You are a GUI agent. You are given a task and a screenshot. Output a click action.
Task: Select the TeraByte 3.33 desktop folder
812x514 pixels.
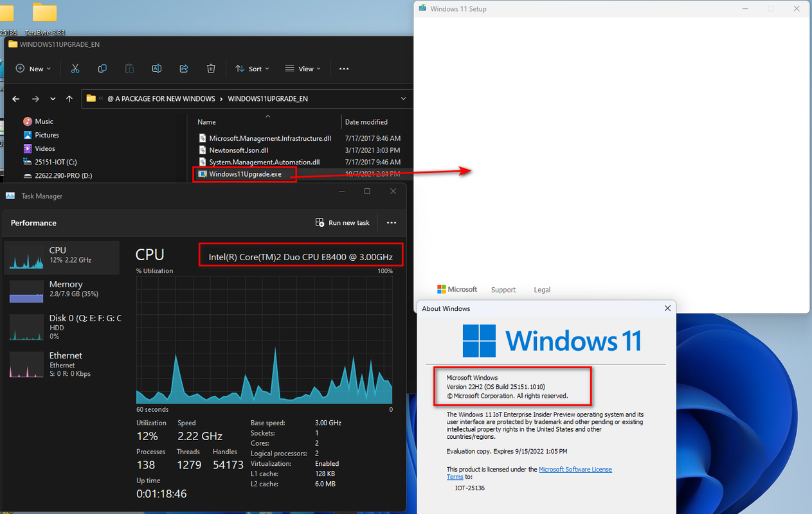[44, 18]
